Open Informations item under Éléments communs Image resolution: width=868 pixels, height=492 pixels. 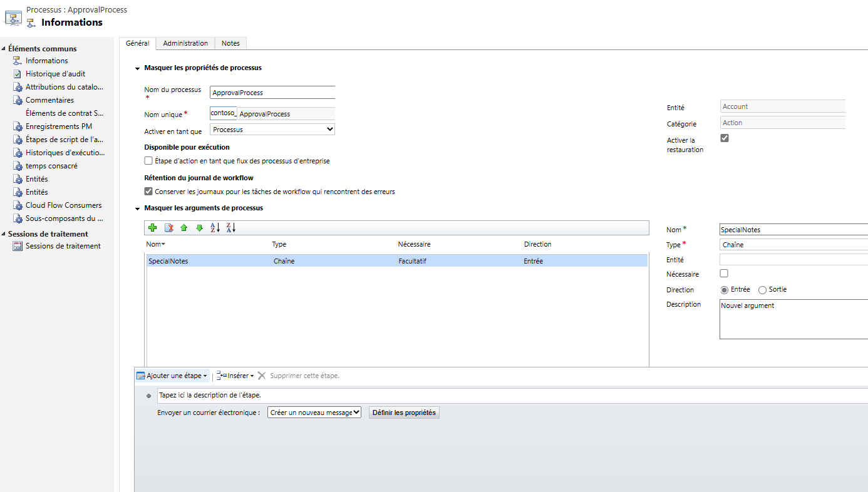(x=46, y=61)
